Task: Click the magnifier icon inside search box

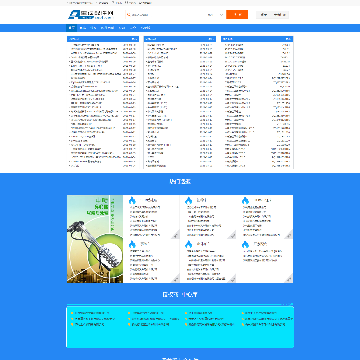Action: pyautogui.click(x=128, y=15)
